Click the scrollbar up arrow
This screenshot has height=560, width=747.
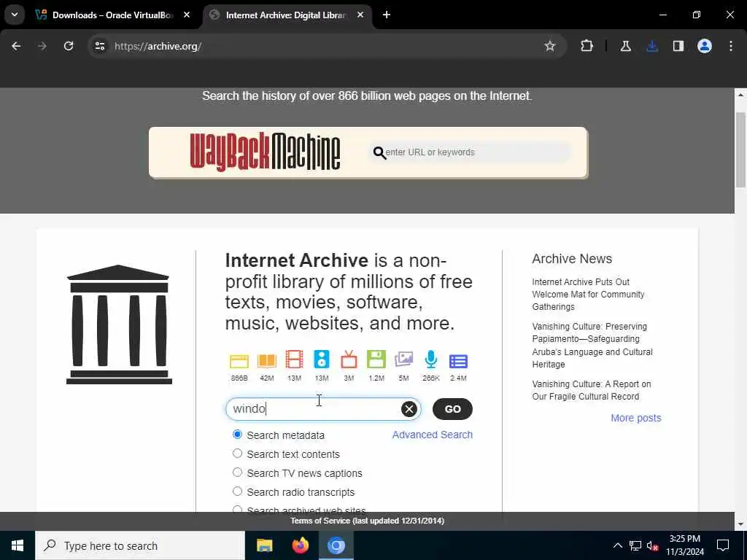(740, 95)
